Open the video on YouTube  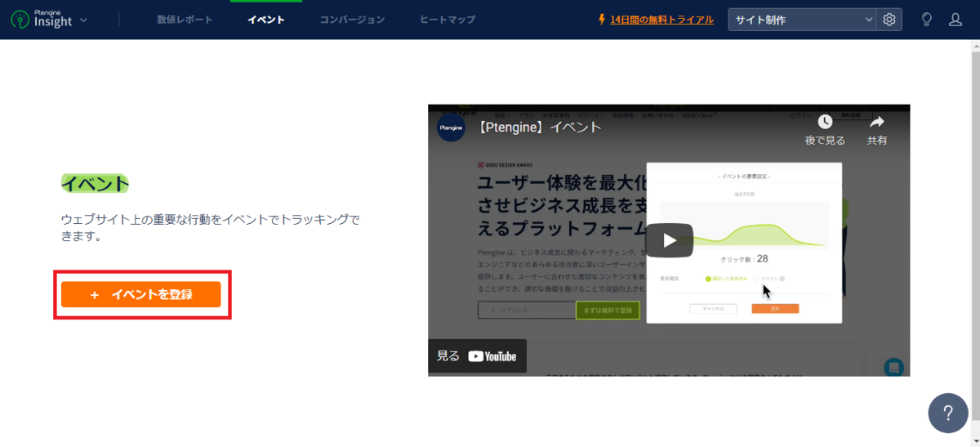(x=477, y=356)
